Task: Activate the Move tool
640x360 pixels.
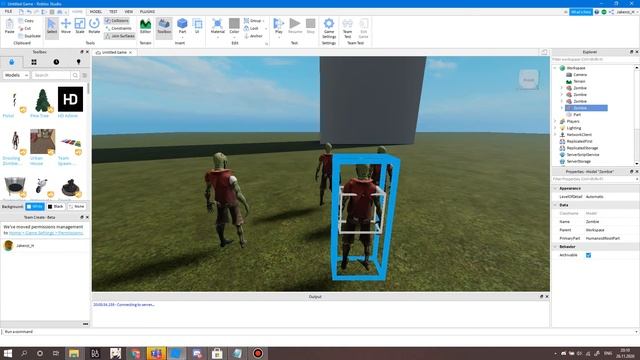Action: 66,27
